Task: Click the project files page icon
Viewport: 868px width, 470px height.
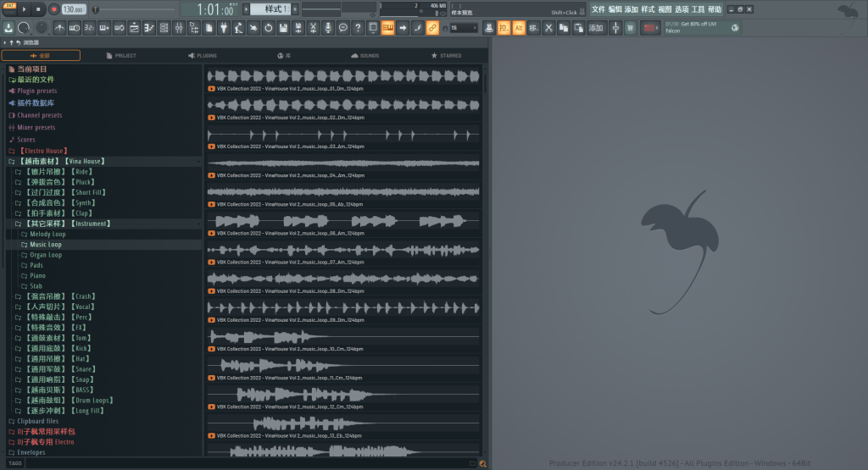Action: coord(209,28)
